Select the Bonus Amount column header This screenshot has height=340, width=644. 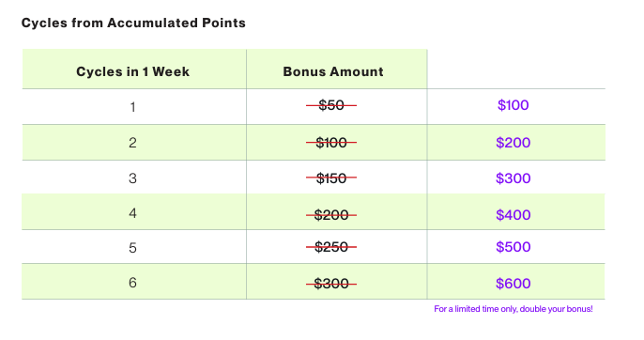coord(333,71)
